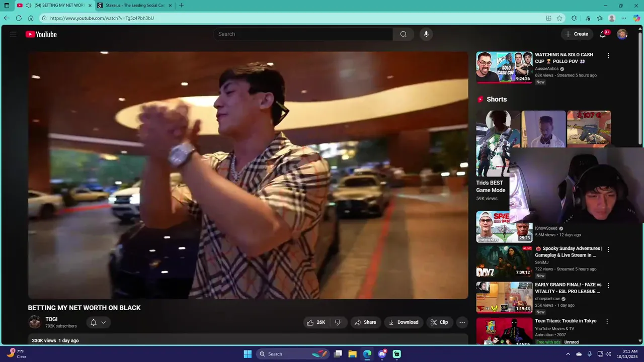The height and width of the screenshot is (362, 644).
Task: Click the Share button
Action: (365, 322)
